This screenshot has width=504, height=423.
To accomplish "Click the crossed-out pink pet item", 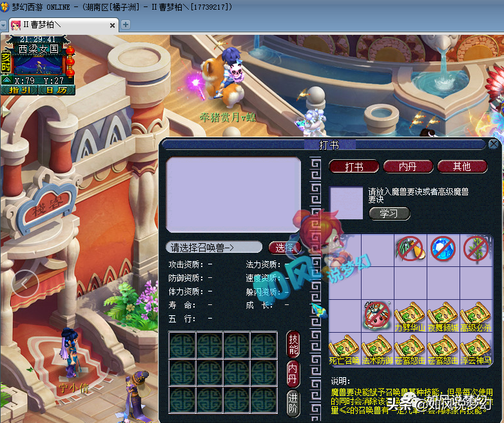I will pos(377,316).
